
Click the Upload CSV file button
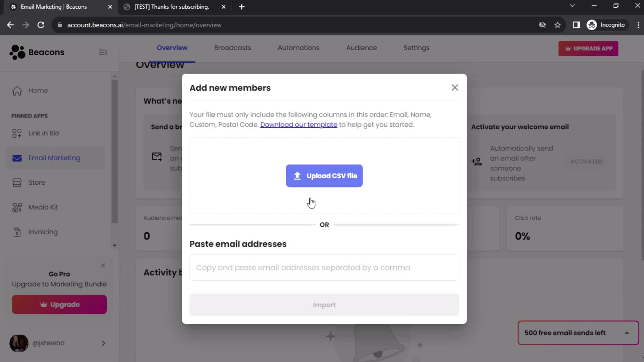pyautogui.click(x=324, y=176)
